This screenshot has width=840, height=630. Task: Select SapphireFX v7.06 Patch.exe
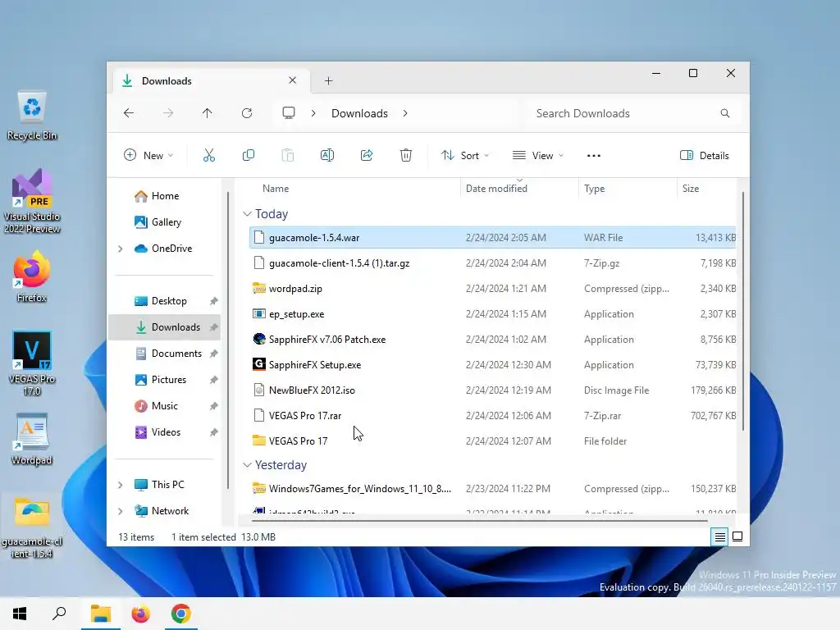pos(493,340)
